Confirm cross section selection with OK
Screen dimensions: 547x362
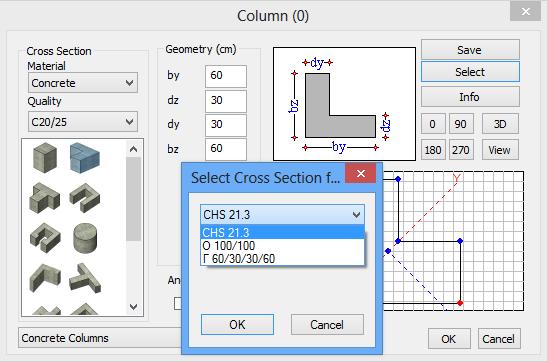(x=237, y=325)
